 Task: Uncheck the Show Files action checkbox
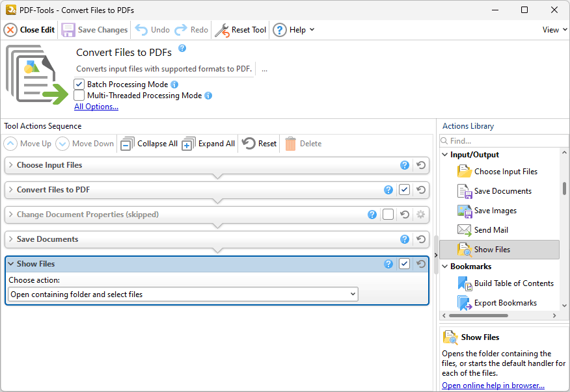(404, 263)
